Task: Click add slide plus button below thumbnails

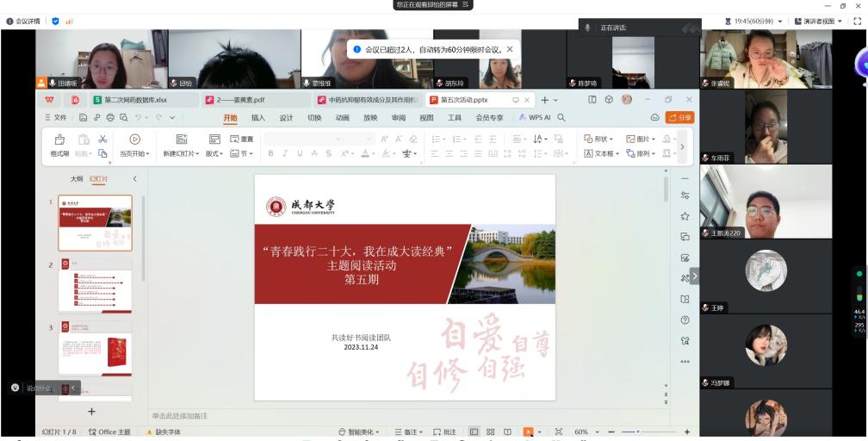Action: point(91,412)
